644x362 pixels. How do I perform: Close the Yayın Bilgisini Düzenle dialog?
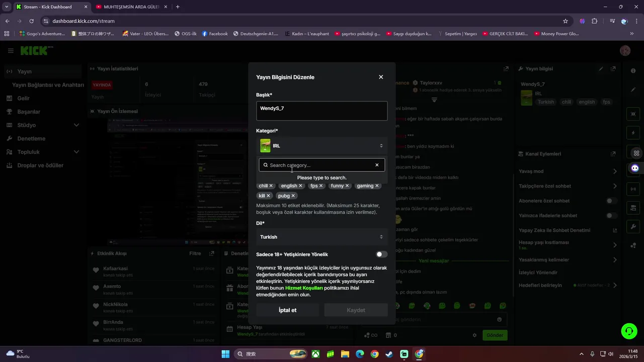[x=381, y=77]
